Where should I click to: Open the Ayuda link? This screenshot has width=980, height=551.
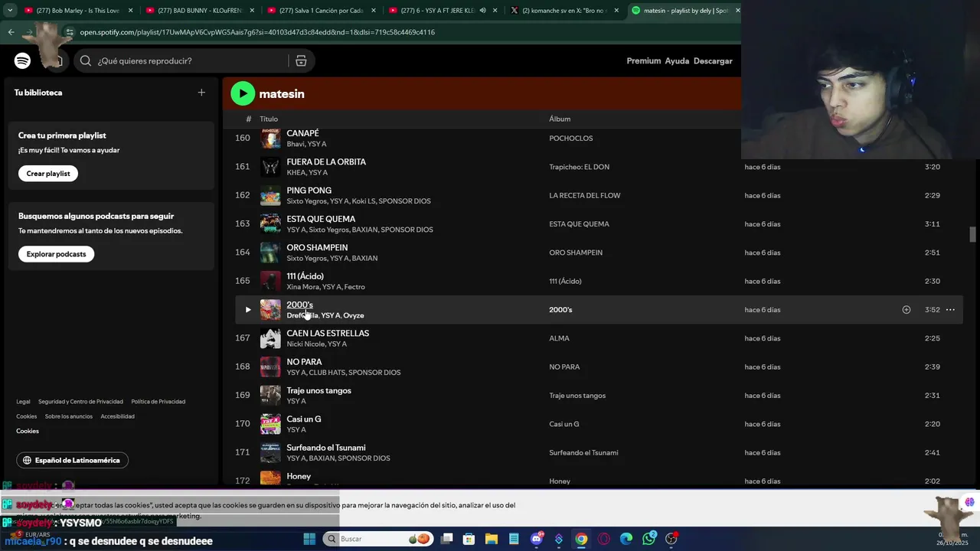pyautogui.click(x=677, y=60)
